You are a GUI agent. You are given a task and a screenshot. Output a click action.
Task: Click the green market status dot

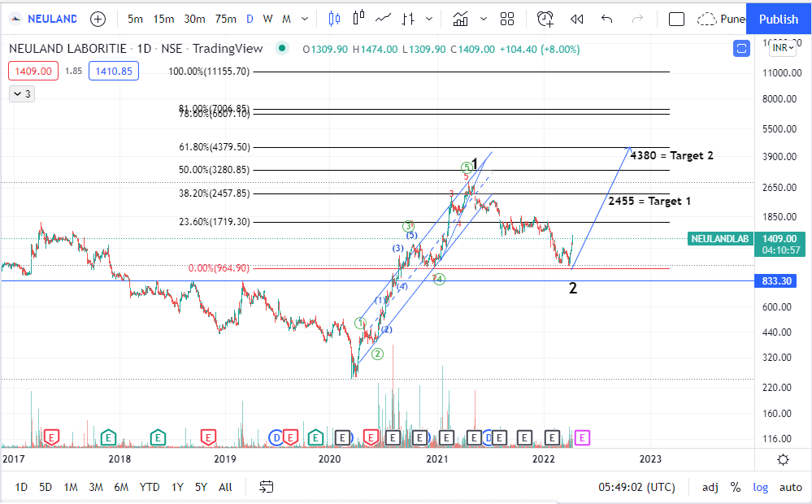click(282, 48)
